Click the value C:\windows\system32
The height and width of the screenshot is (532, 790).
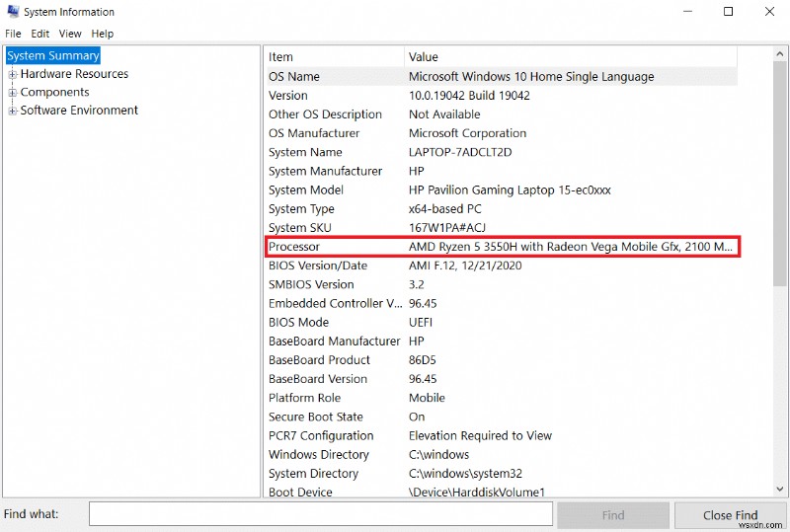pyautogui.click(x=465, y=473)
